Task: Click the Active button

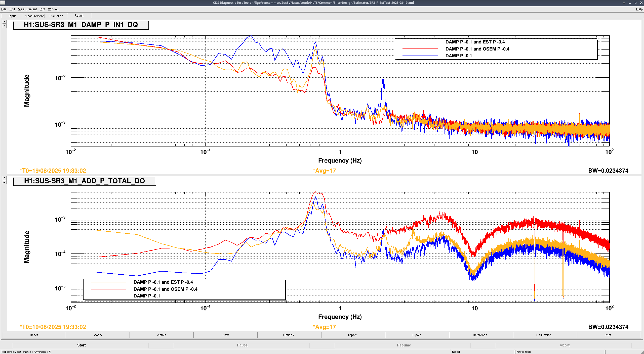Action: click(x=162, y=335)
